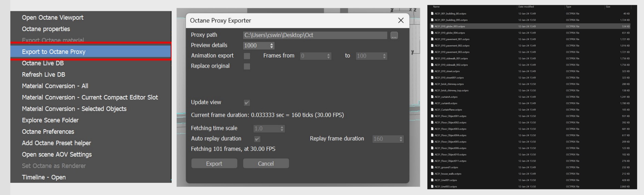Click the file icon of AE31_Floor_Object010.octprx
This screenshot has height=195, width=644.
[432, 155]
